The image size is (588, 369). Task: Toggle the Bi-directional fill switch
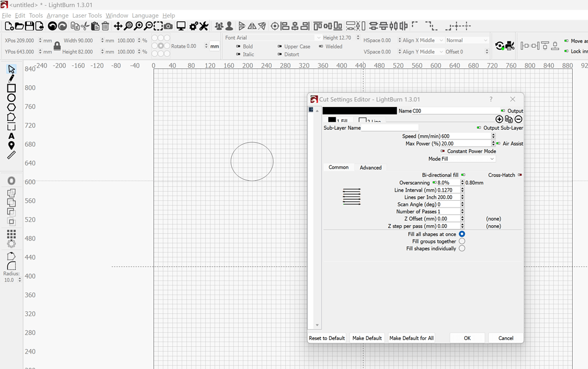[463, 175]
